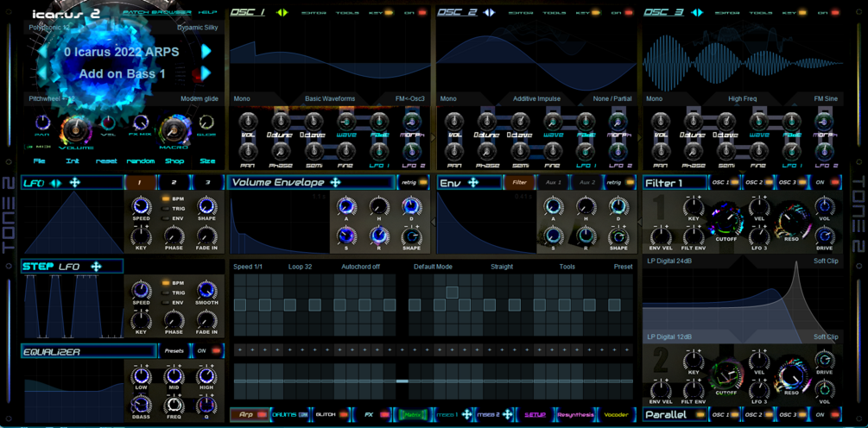The width and height of the screenshot is (868, 428).
Task: Click the LFO left-right arrows icon
Action: pyautogui.click(x=56, y=183)
